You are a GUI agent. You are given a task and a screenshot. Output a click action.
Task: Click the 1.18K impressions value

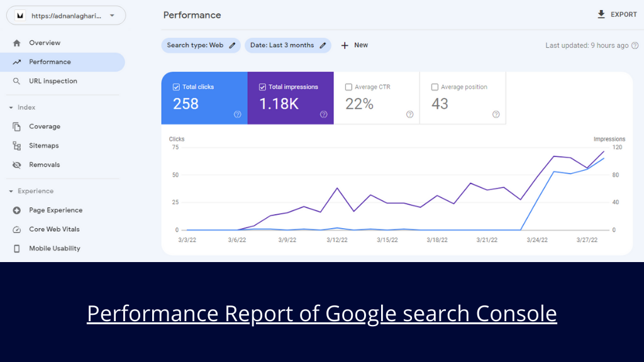(x=279, y=104)
